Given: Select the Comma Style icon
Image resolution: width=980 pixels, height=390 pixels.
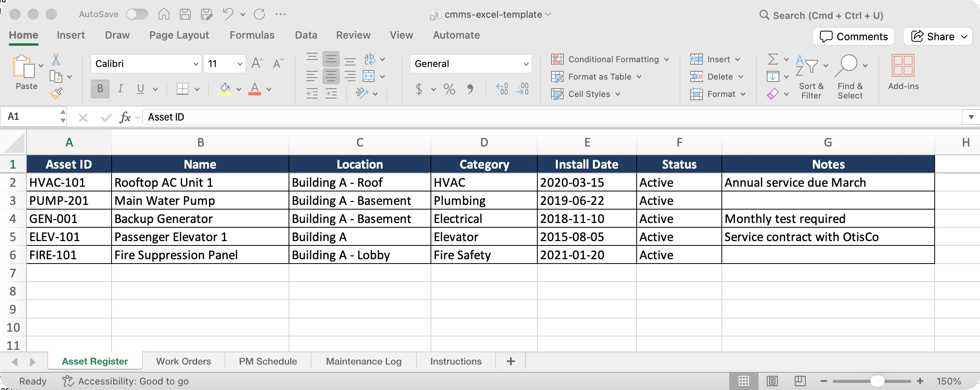Looking at the screenshot, I should point(471,89).
